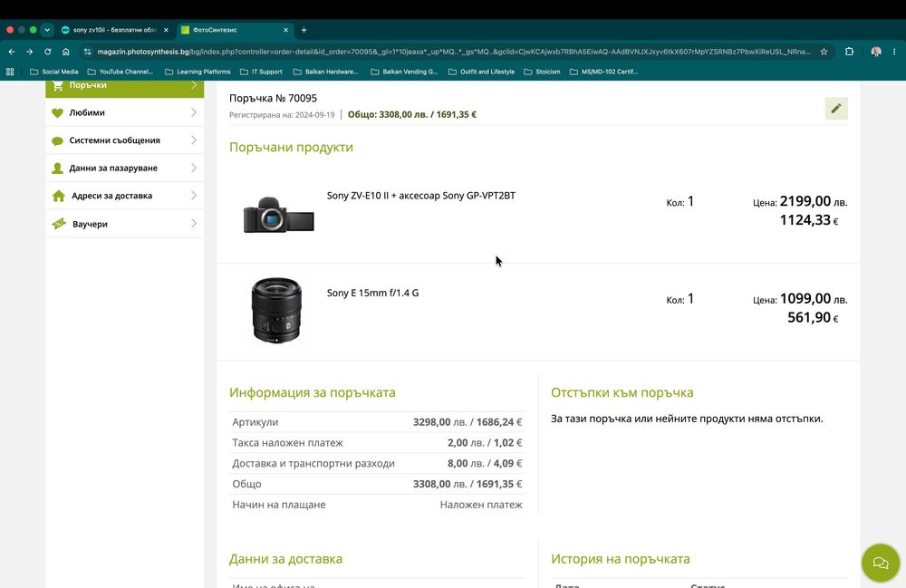Open the apps grid icon in bookmarks bar

[x=10, y=72]
